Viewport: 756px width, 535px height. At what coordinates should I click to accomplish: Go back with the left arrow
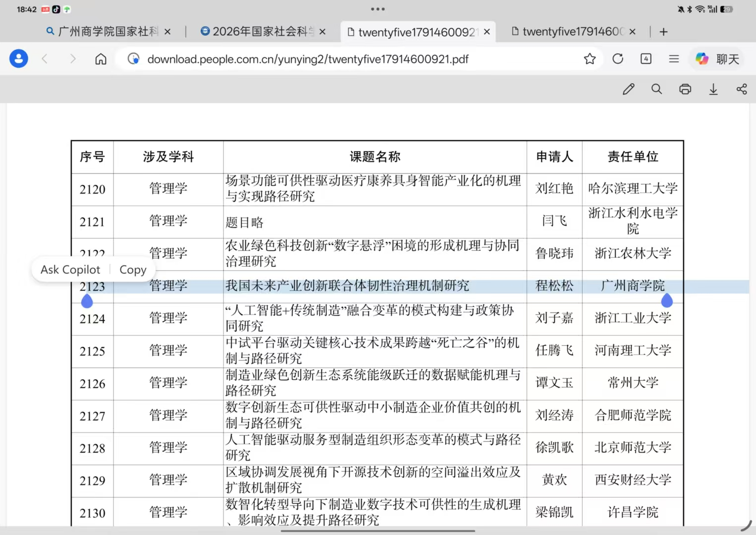45,59
